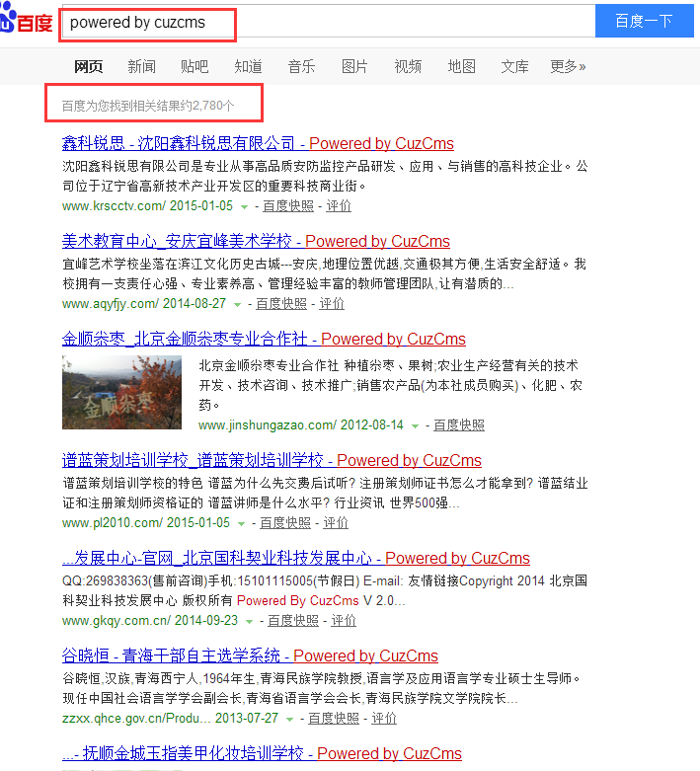Viewport: 700px width, 771px height.
Task: Switch to the 视频 tab
Action: (x=409, y=66)
